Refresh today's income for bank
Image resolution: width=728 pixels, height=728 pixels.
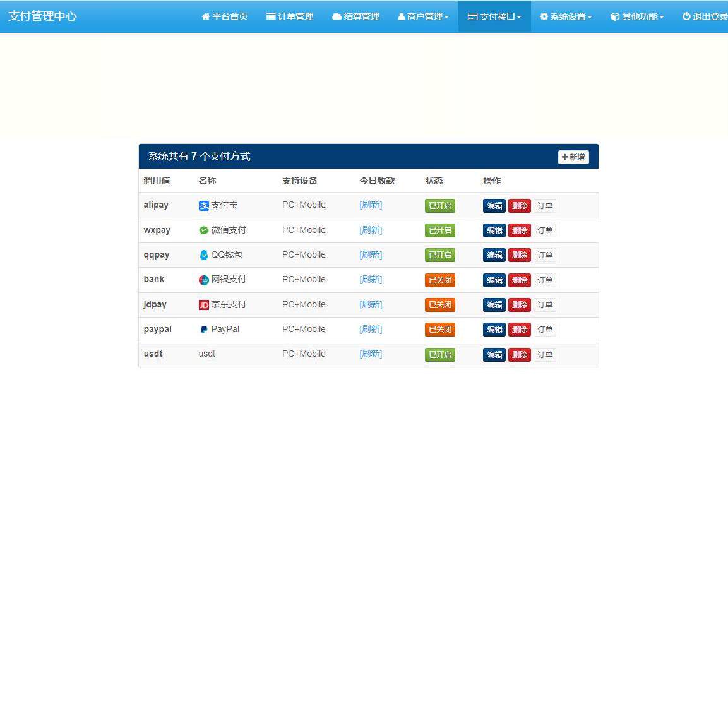click(371, 279)
